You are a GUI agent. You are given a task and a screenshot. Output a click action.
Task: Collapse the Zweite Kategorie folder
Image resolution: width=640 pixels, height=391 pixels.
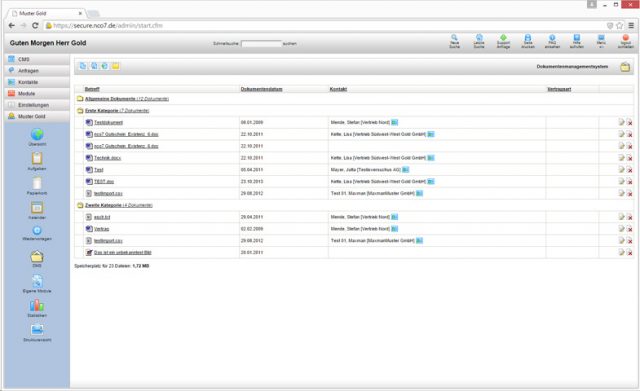[80, 205]
